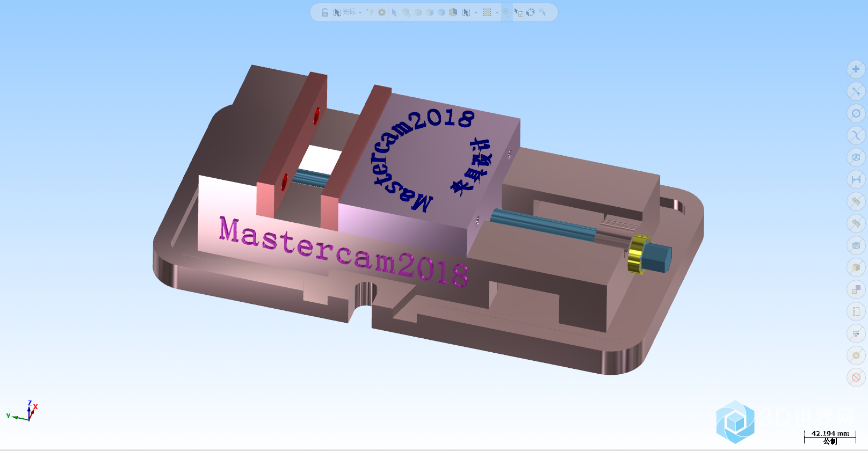Toggle select by color grid icon
Image resolution: width=868 pixels, height=451 pixels.
856,333
